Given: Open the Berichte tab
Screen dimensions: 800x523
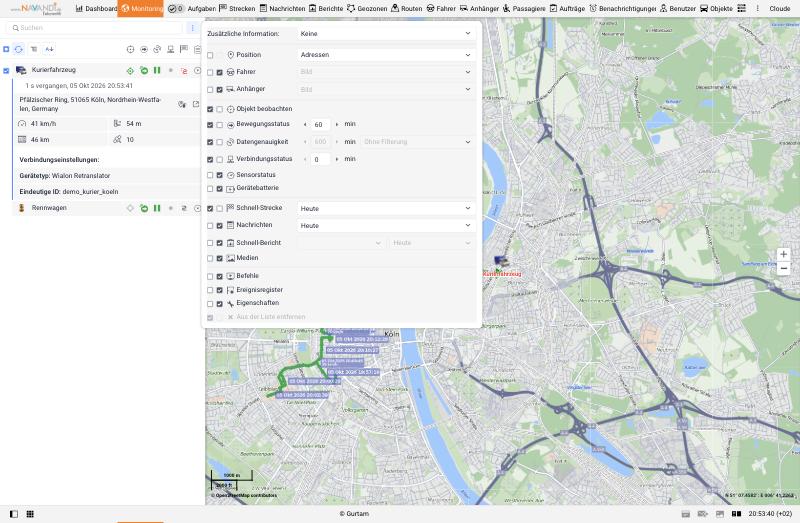Looking at the screenshot, I should point(326,9).
